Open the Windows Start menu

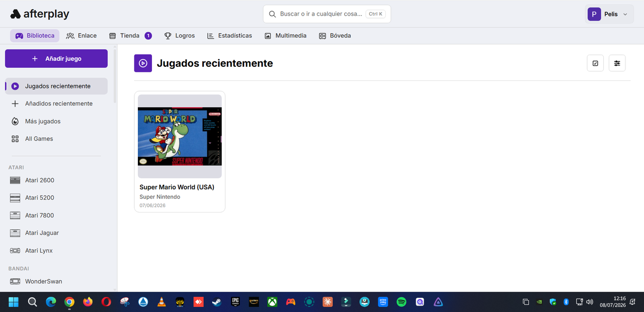tap(14, 302)
